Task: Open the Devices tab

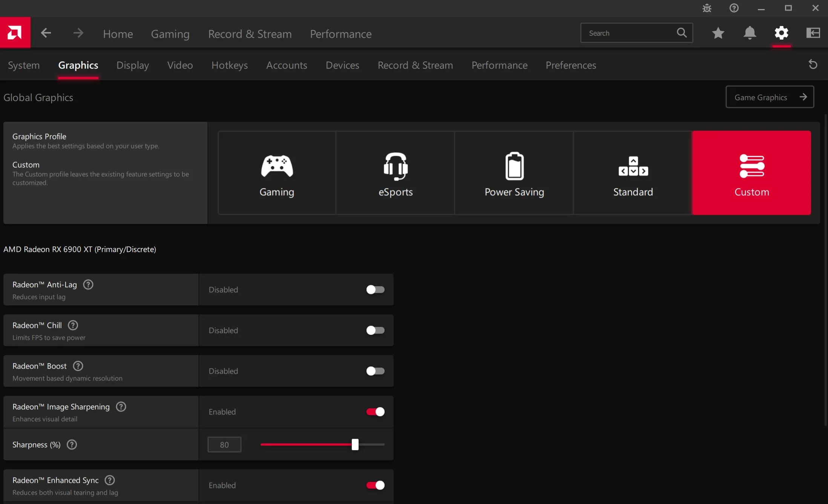Action: 342,65
